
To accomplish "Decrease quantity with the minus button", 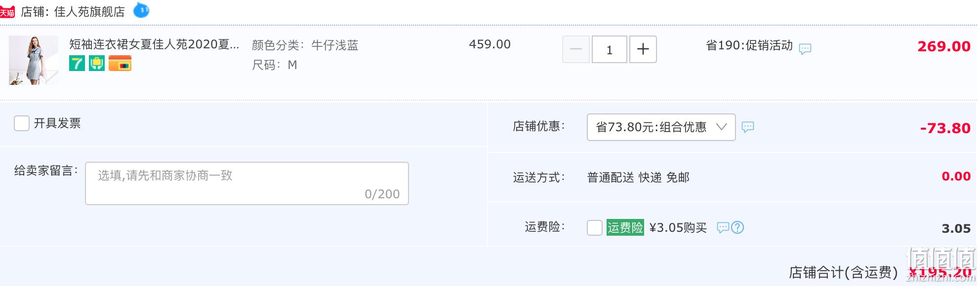I will pyautogui.click(x=576, y=49).
